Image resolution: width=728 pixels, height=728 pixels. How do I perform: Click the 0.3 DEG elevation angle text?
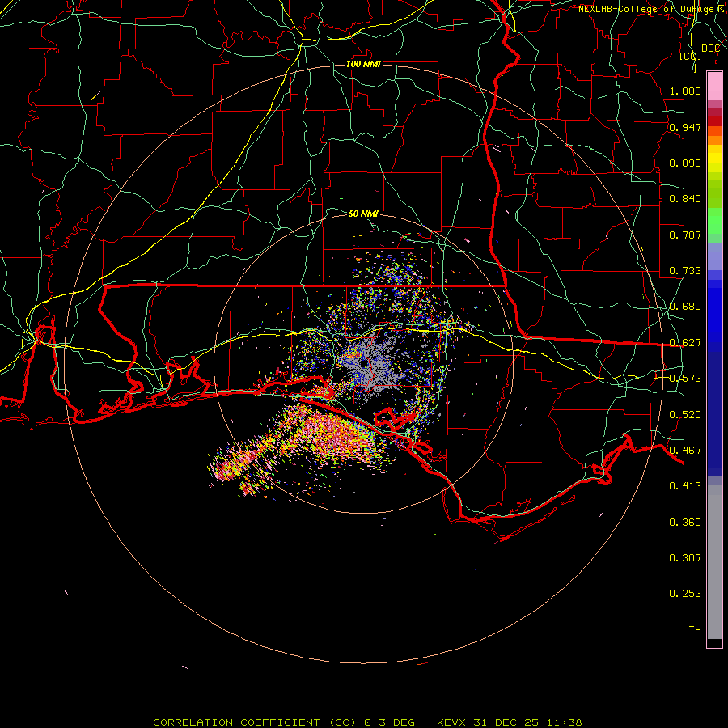pos(388,722)
